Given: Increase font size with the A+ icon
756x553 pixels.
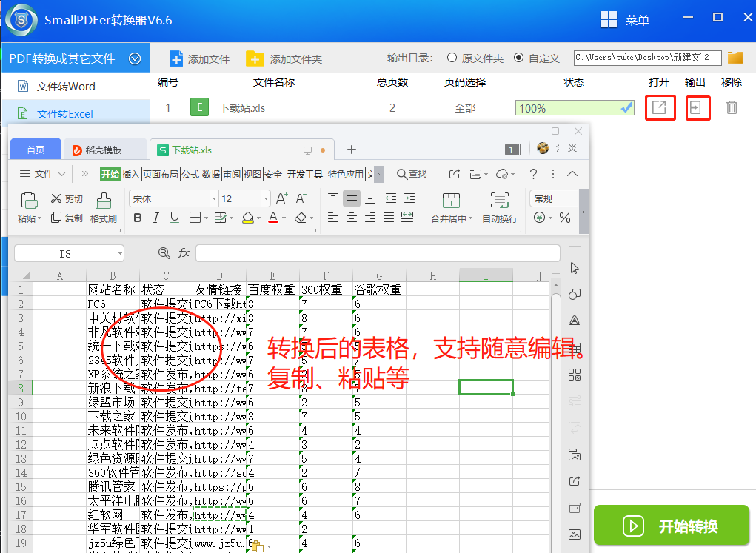Looking at the screenshot, I should 282,198.
